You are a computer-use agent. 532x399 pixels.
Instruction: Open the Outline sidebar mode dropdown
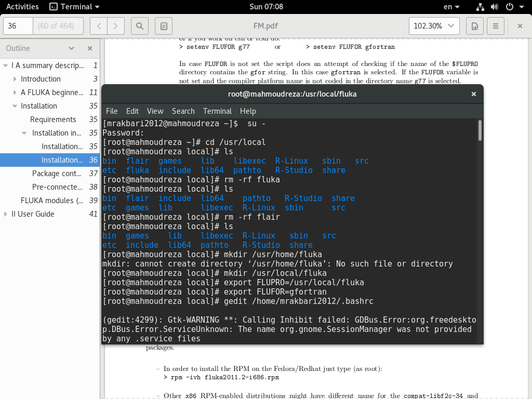pos(71,48)
